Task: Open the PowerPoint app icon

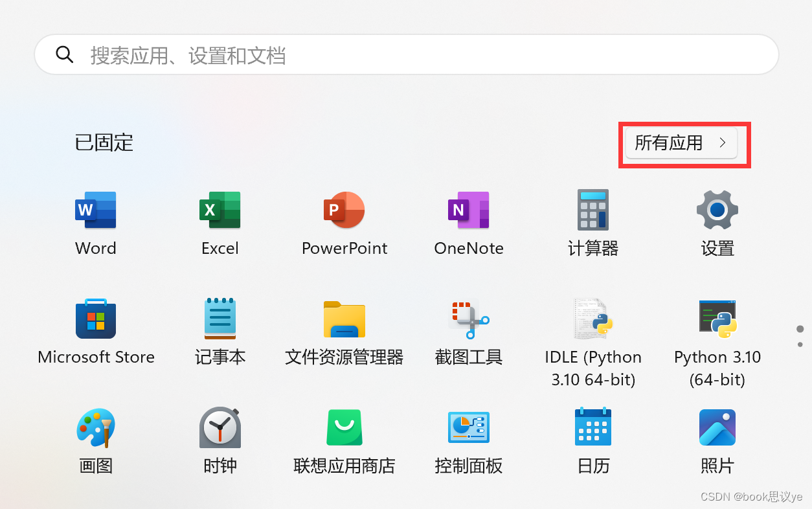Action: (344, 210)
